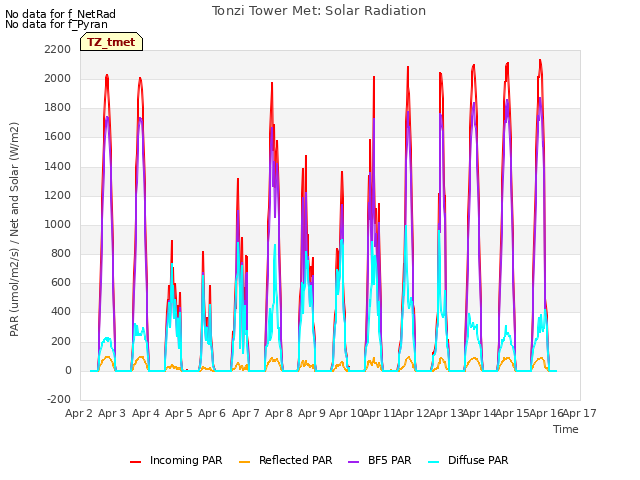This screenshot has height=480, width=640.
Task: Click the y-axis tick label 1800
Action: tap(58, 108)
